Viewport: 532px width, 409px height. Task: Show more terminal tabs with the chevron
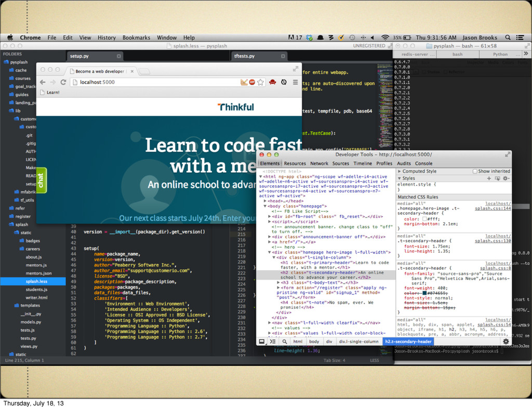(x=526, y=54)
